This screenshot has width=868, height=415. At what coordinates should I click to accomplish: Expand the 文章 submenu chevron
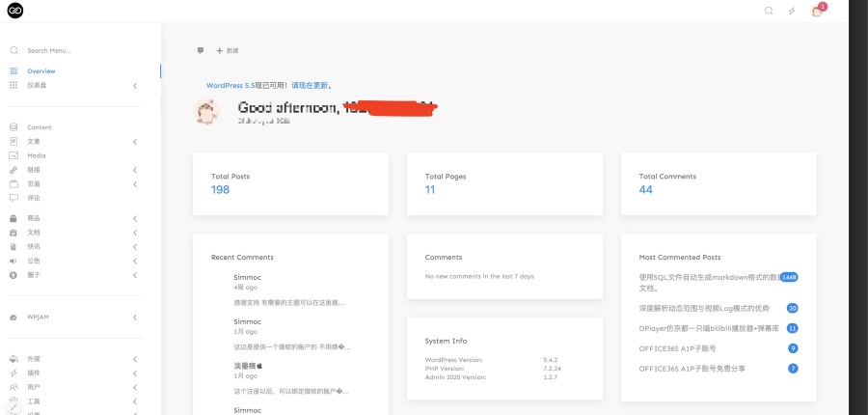tap(134, 142)
